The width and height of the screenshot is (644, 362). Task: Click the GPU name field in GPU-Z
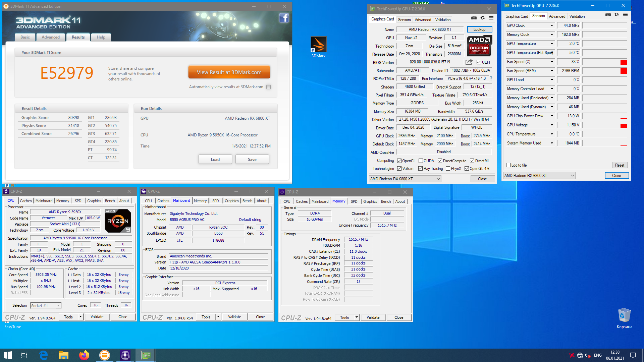click(x=430, y=29)
